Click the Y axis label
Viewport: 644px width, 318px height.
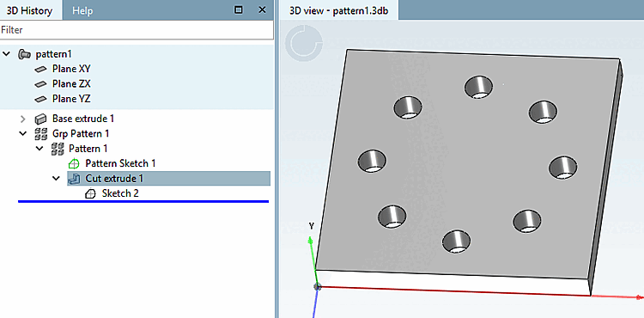[312, 226]
